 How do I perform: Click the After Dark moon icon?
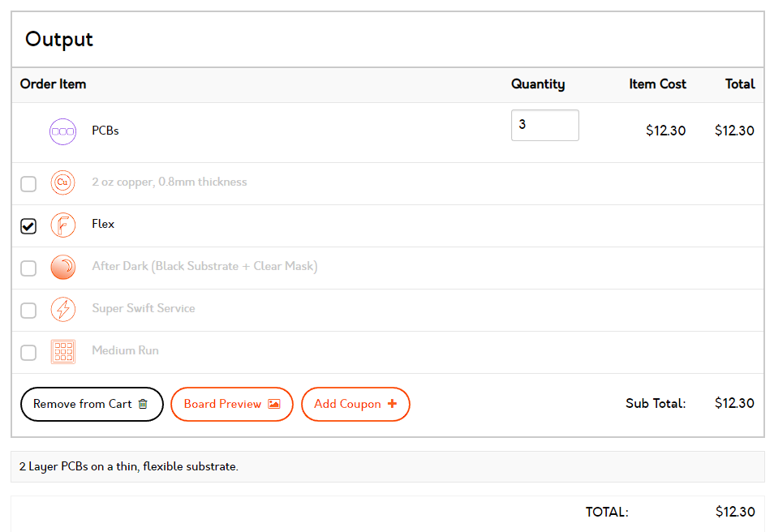click(62, 267)
